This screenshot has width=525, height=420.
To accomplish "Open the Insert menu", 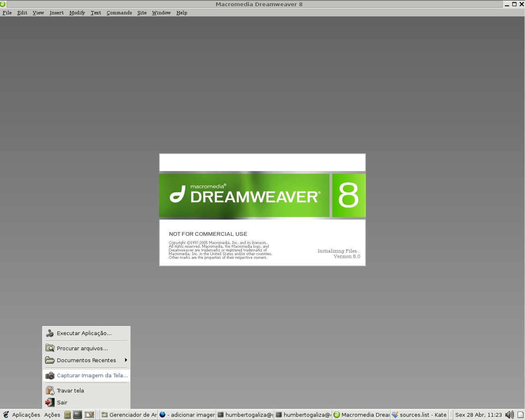I will click(x=57, y=13).
